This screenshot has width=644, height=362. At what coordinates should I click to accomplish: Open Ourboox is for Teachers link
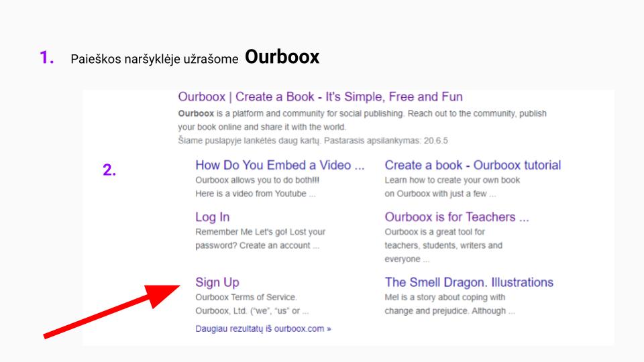coord(457,217)
